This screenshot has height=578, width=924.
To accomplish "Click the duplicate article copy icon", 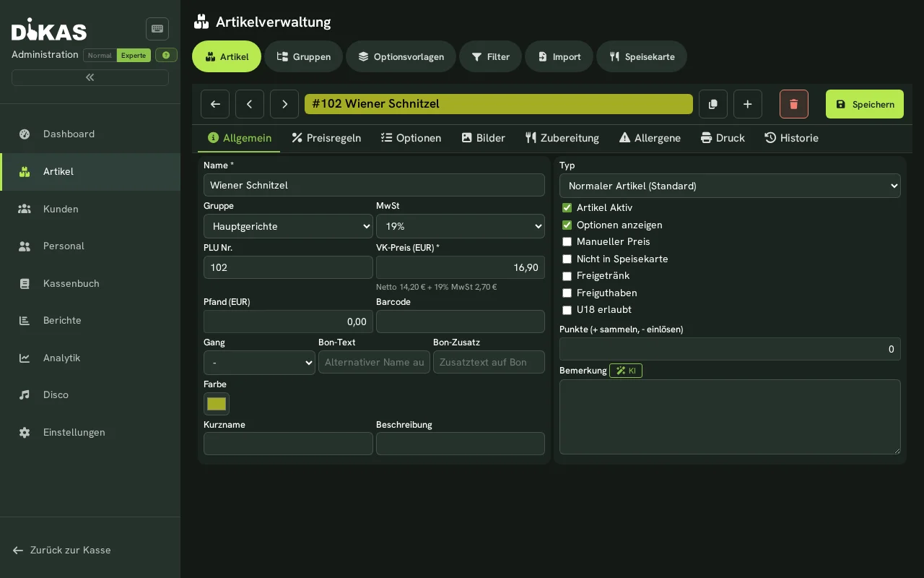I will [x=713, y=104].
